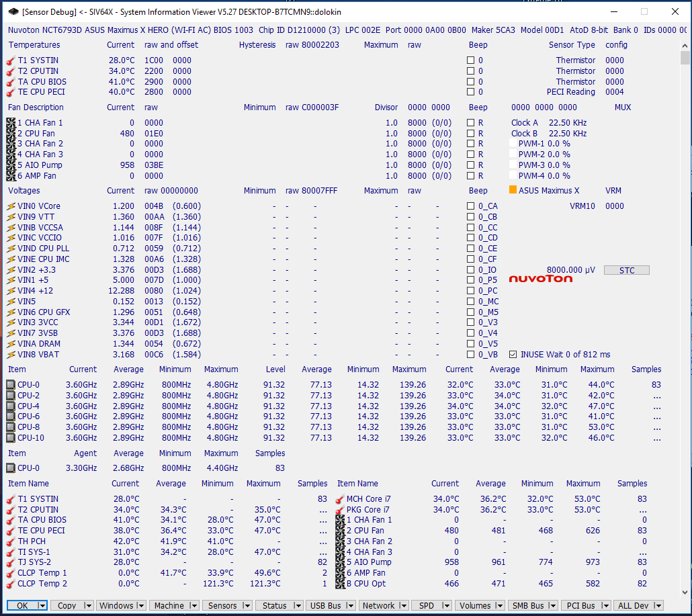Click the orange ASUS Maximus X color square
Viewport: 692px width, 616px height.
(513, 189)
